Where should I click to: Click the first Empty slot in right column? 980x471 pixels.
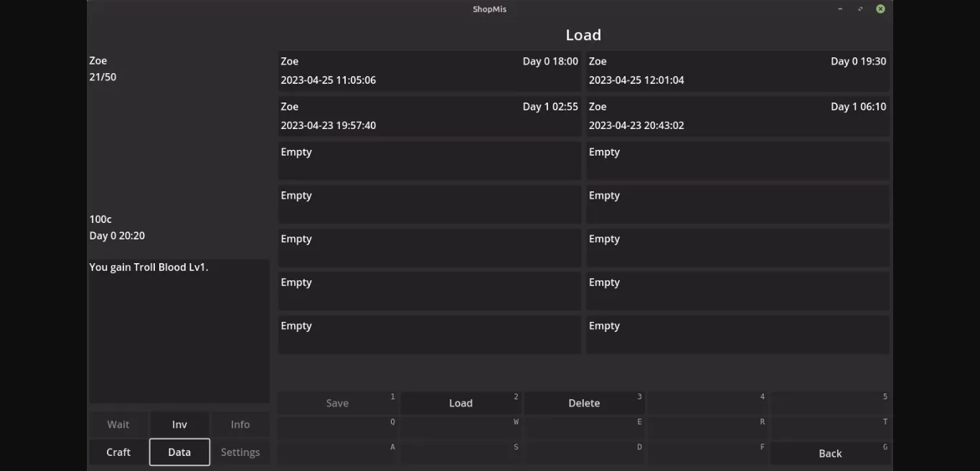tap(738, 161)
